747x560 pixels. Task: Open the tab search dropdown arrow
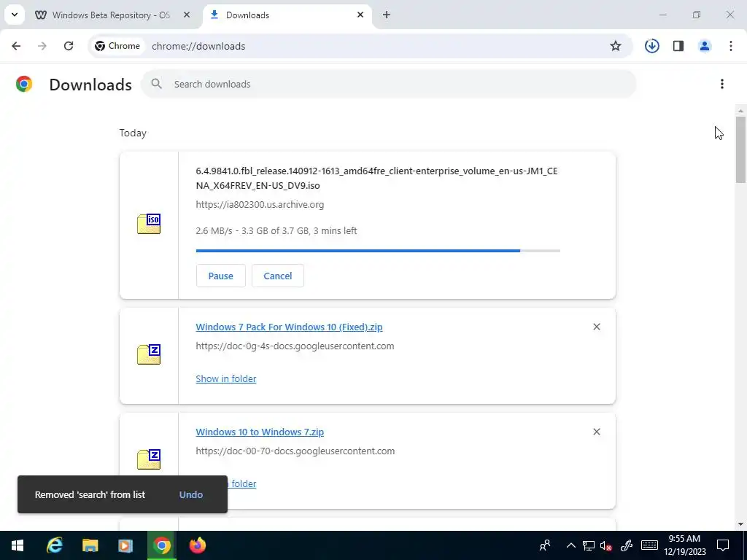click(15, 15)
